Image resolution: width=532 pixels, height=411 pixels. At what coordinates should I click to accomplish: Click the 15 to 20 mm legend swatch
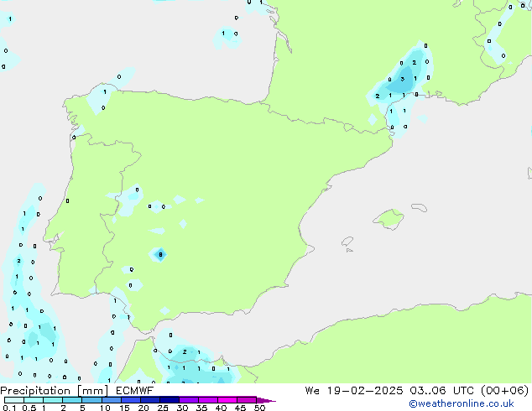click(x=130, y=400)
